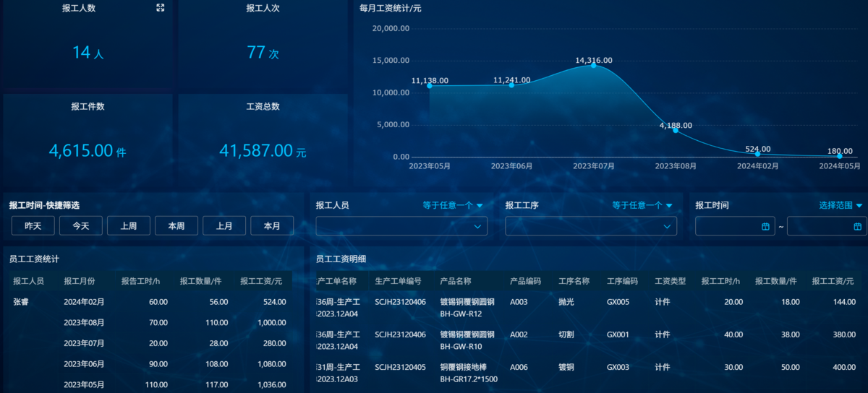868x393 pixels.
Task: Click the 41,587.00 元 total salary value
Action: coord(263,151)
